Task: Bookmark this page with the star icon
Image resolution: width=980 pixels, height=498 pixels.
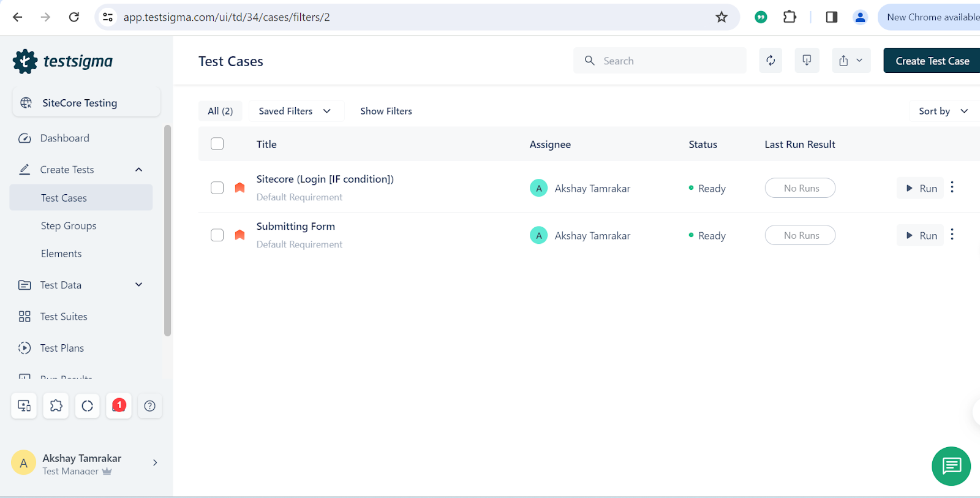Action: [722, 17]
